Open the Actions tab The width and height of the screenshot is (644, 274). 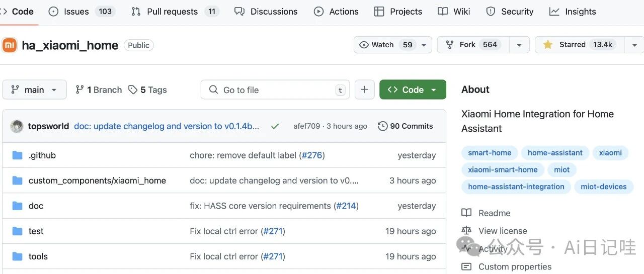[x=336, y=12]
